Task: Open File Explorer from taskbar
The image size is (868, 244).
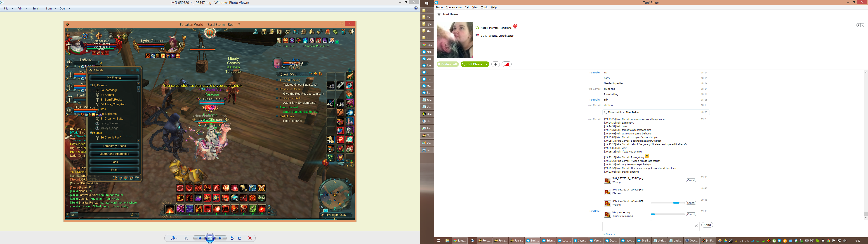Action: tap(448, 241)
